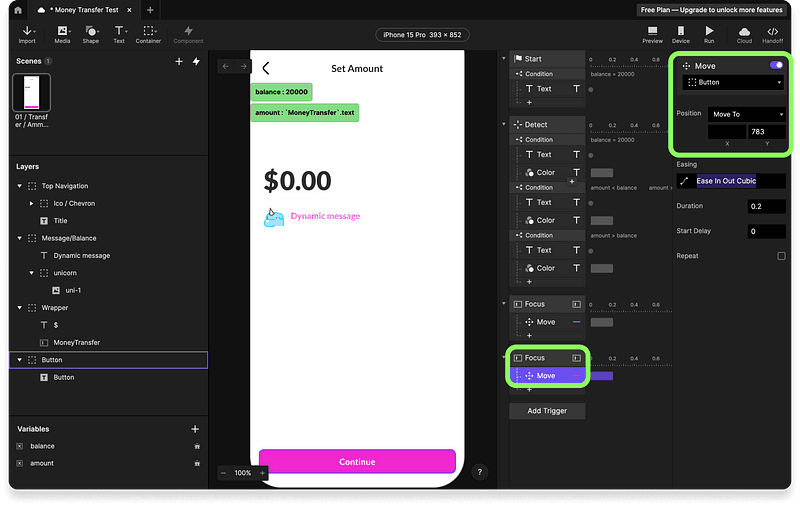Zoom in with the plus button

[262, 473]
